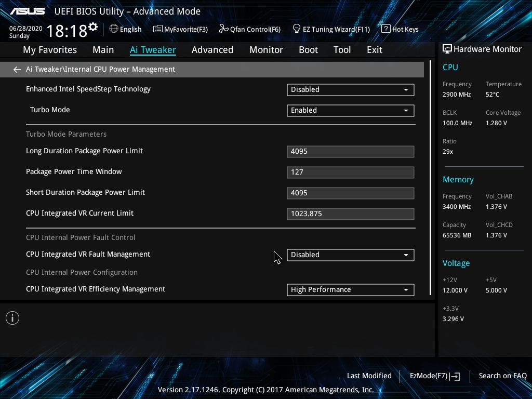Click Short Duration Package Power Limit field
This screenshot has height=399, width=532.
(x=351, y=193)
